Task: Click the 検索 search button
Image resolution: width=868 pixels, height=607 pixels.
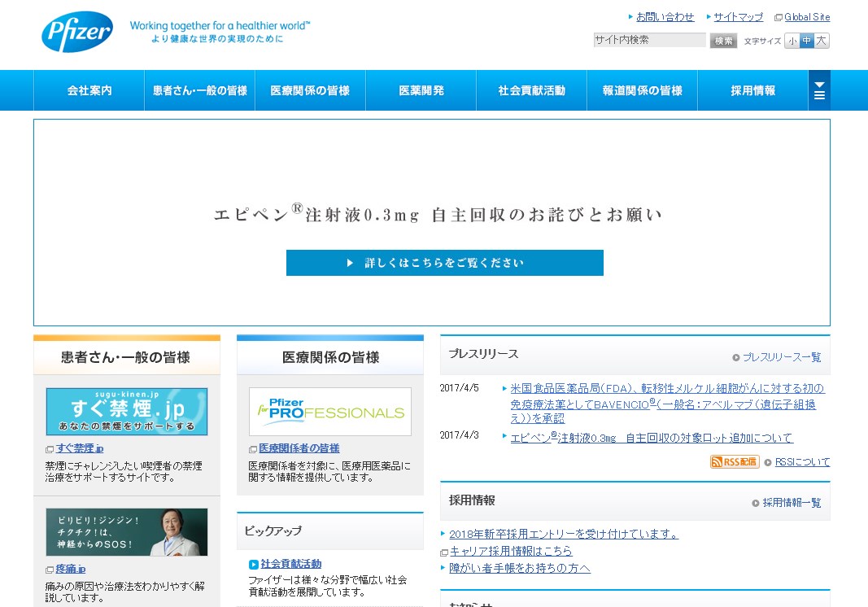Action: pos(723,41)
